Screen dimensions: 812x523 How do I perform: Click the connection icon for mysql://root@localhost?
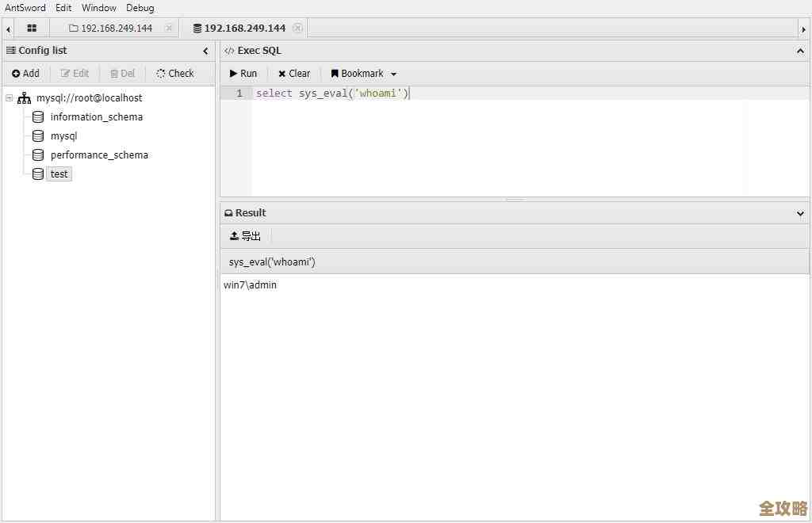tap(23, 97)
